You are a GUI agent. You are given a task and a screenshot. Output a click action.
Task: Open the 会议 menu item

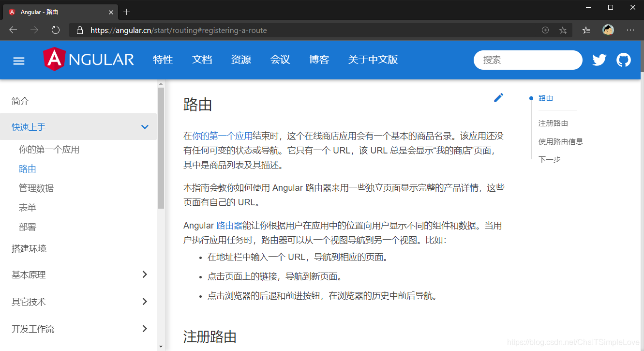point(280,60)
